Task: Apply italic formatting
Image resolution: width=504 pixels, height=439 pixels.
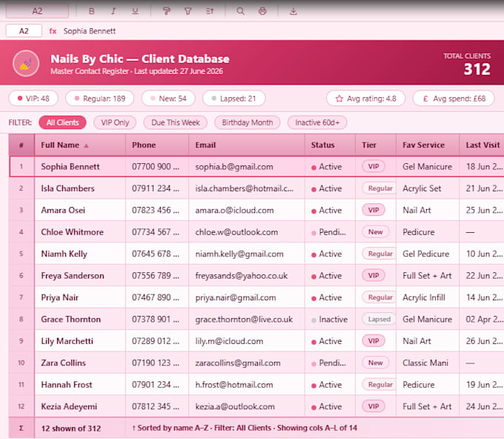Action: 113,11
